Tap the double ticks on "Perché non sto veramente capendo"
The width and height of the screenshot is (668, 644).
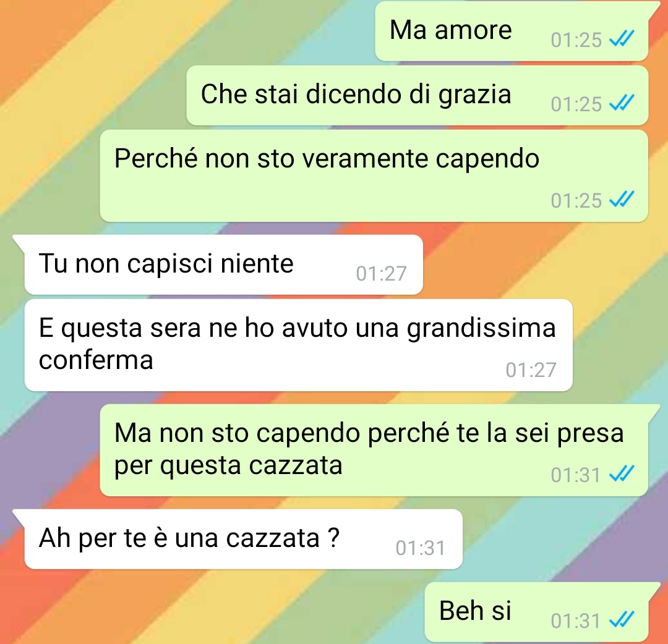[x=622, y=199]
